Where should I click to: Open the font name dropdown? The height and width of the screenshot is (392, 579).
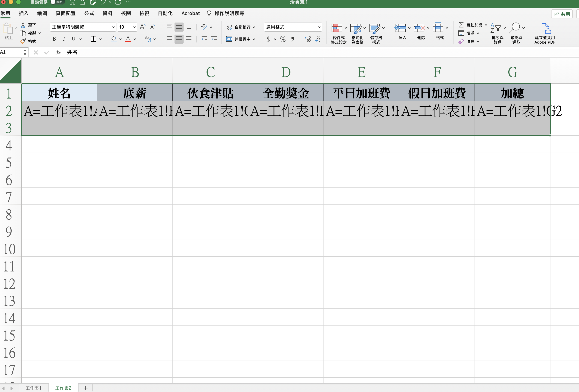(113, 27)
